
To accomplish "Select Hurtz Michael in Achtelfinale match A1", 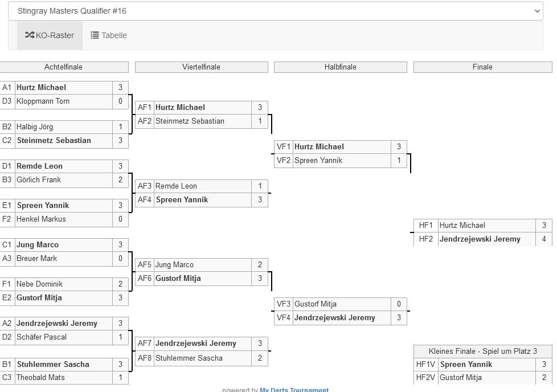I will [41, 88].
